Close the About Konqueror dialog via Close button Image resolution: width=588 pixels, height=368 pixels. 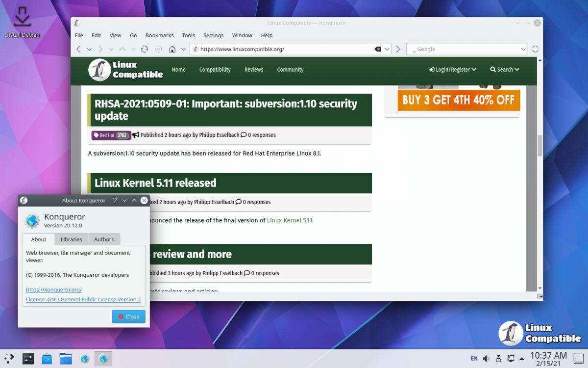pos(128,316)
